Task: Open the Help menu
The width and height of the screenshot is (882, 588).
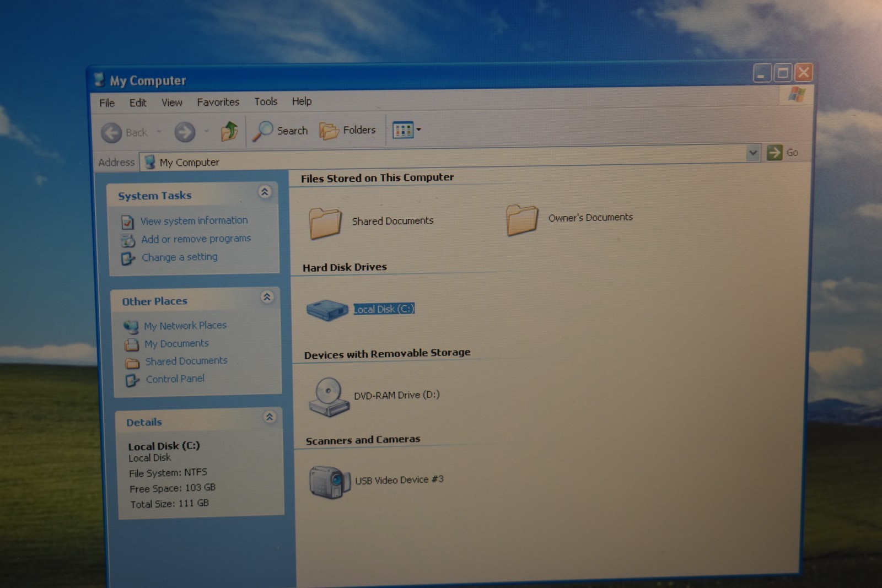Action: 302,101
